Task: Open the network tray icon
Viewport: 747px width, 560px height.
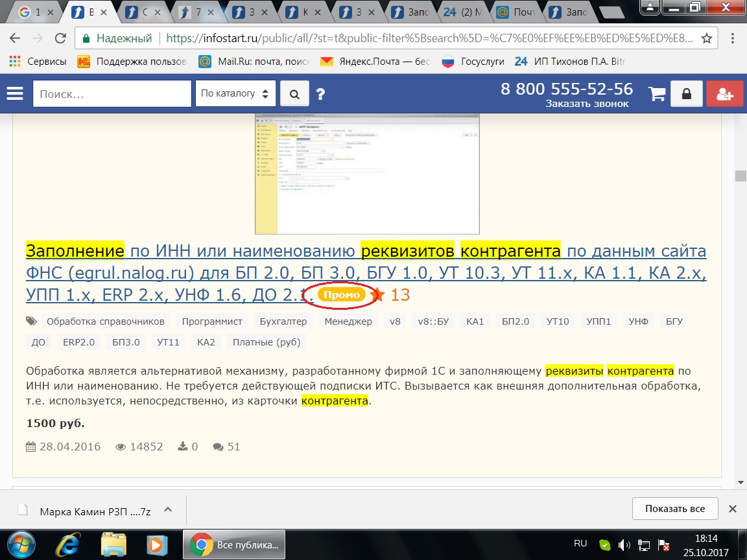Action: [x=644, y=544]
